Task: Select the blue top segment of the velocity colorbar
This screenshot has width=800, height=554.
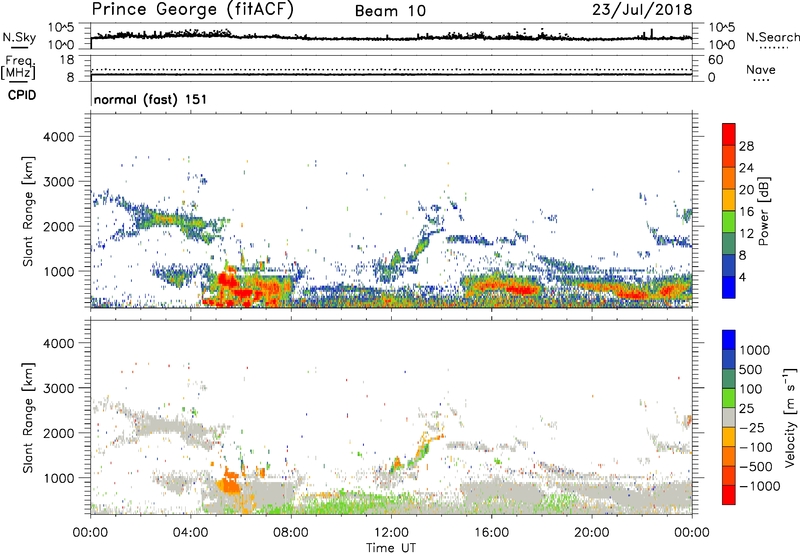Action: 729,340
